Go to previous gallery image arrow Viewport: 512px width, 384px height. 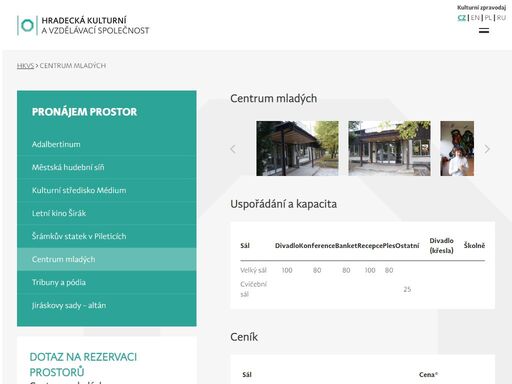coord(233,149)
